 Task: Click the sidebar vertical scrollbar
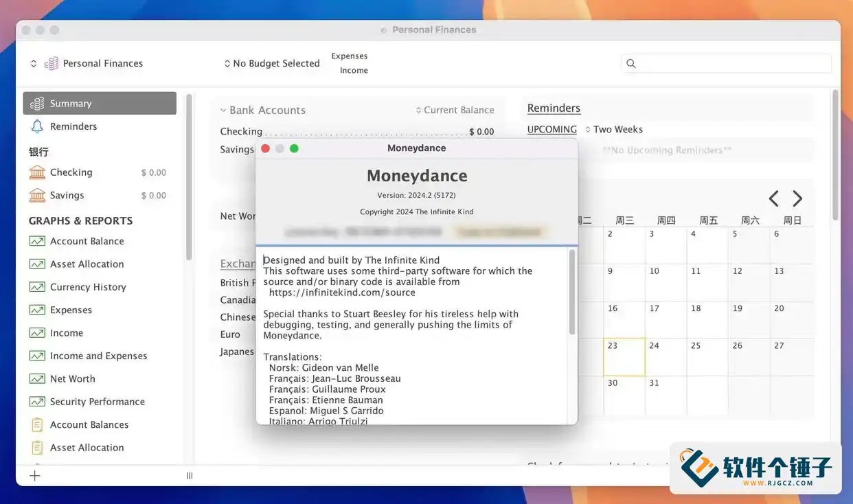pos(189,177)
